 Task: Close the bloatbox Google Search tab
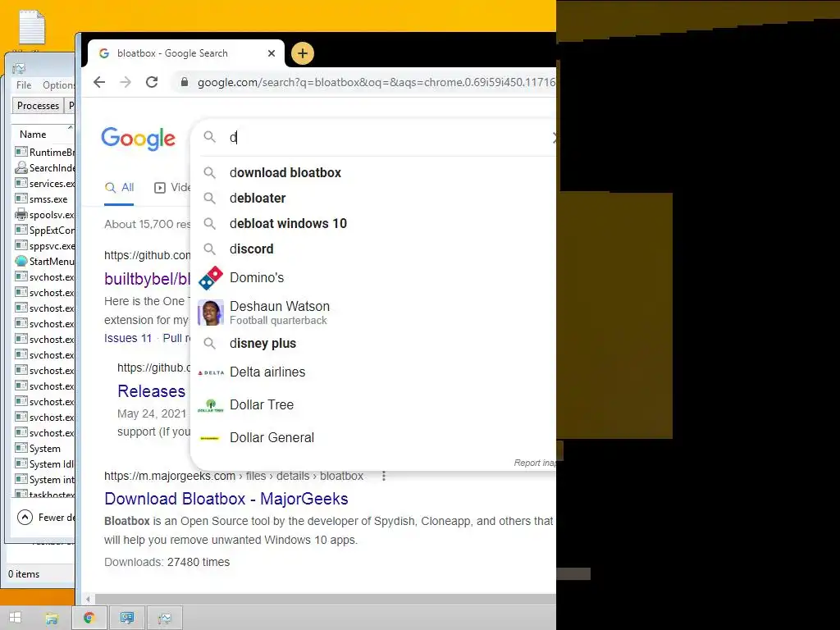[271, 53]
